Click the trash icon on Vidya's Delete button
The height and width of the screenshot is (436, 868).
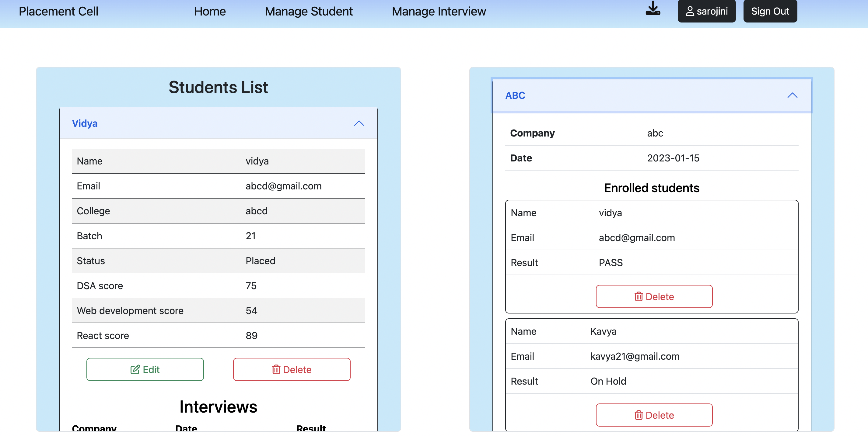[276, 369]
